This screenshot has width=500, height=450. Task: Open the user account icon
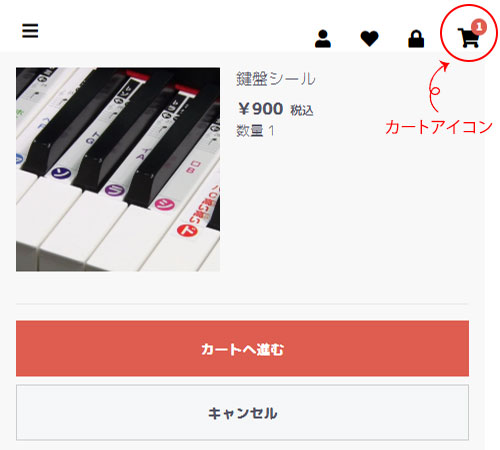[323, 39]
